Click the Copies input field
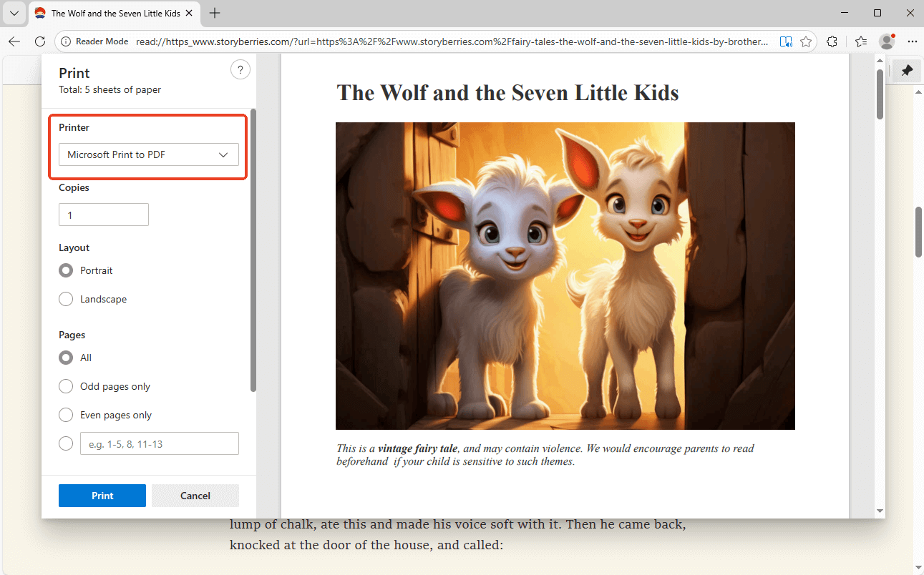This screenshot has height=575, width=924. pyautogui.click(x=103, y=215)
